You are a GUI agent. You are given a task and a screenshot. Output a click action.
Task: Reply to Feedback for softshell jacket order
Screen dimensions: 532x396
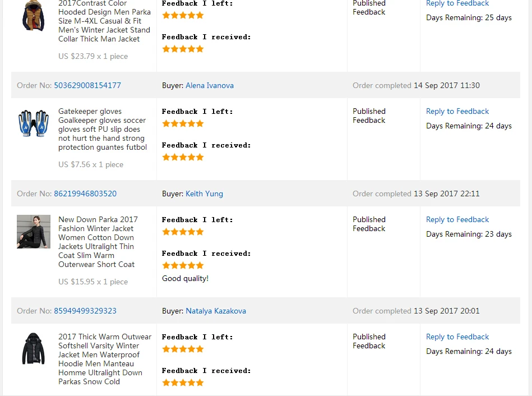pyautogui.click(x=457, y=337)
